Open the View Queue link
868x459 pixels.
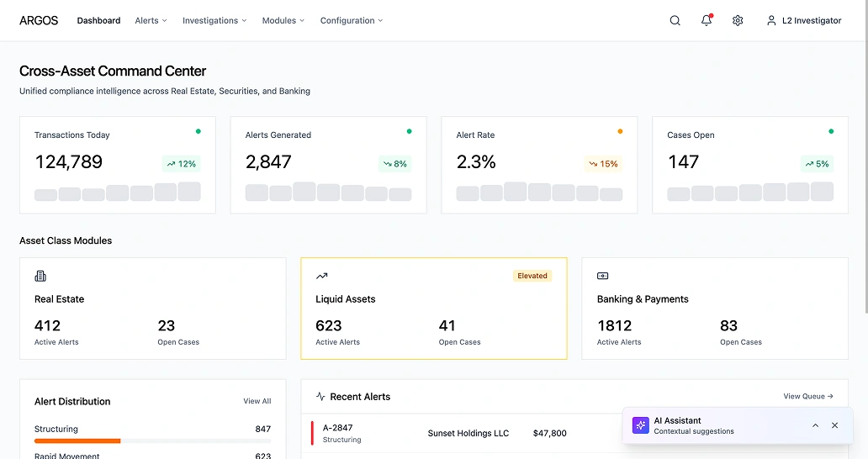807,397
